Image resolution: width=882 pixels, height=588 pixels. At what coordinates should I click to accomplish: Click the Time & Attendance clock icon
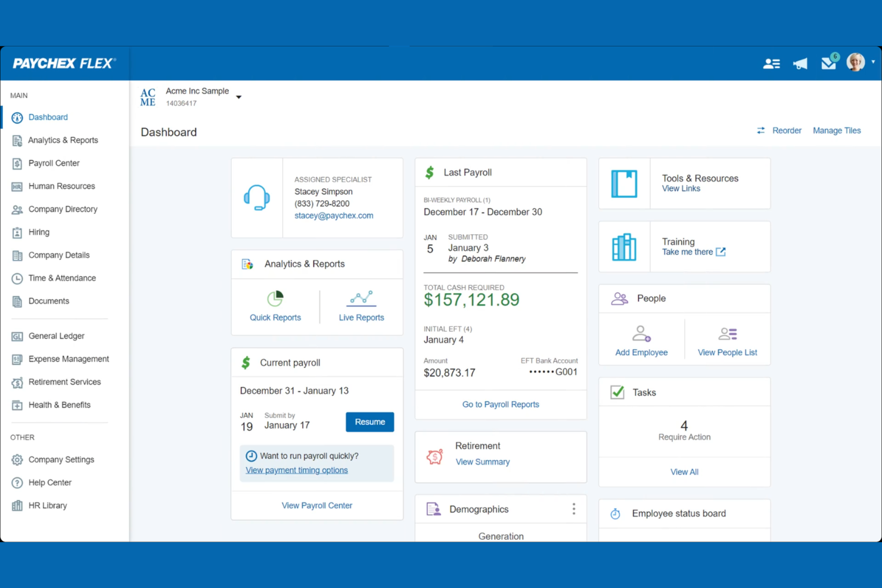(x=17, y=278)
